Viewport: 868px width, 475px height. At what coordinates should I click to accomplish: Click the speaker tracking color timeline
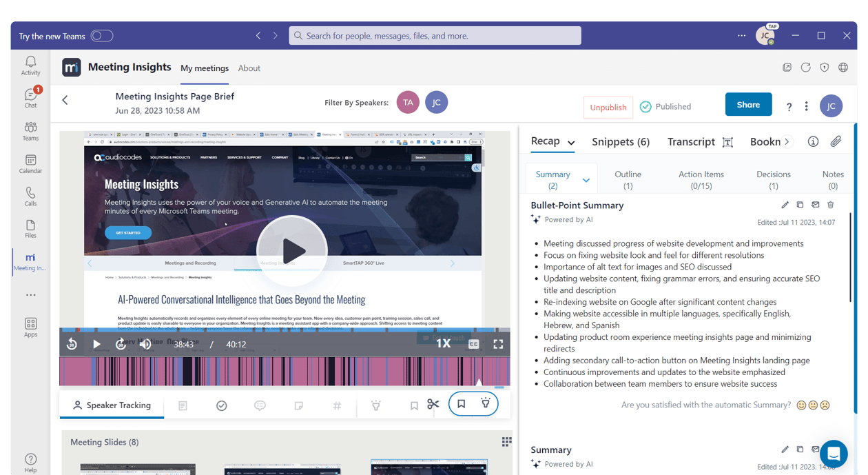(285, 372)
